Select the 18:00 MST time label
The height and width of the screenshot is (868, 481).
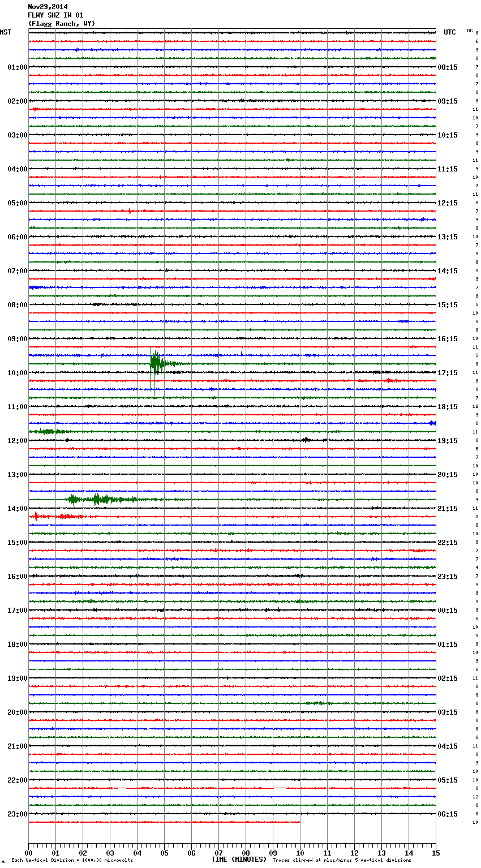(x=18, y=644)
